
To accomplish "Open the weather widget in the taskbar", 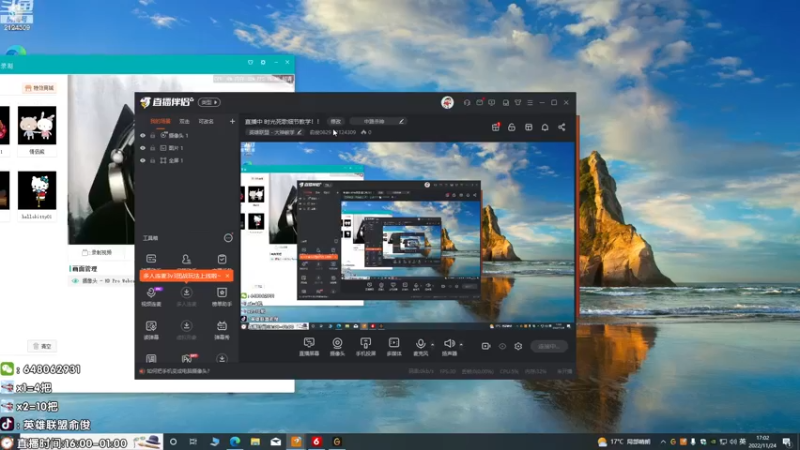I will click(624, 442).
